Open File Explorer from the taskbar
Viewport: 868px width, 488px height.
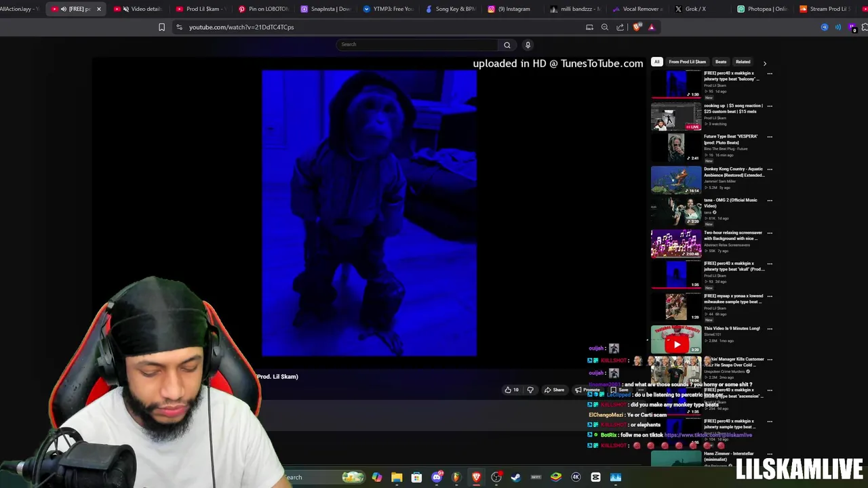tap(397, 477)
